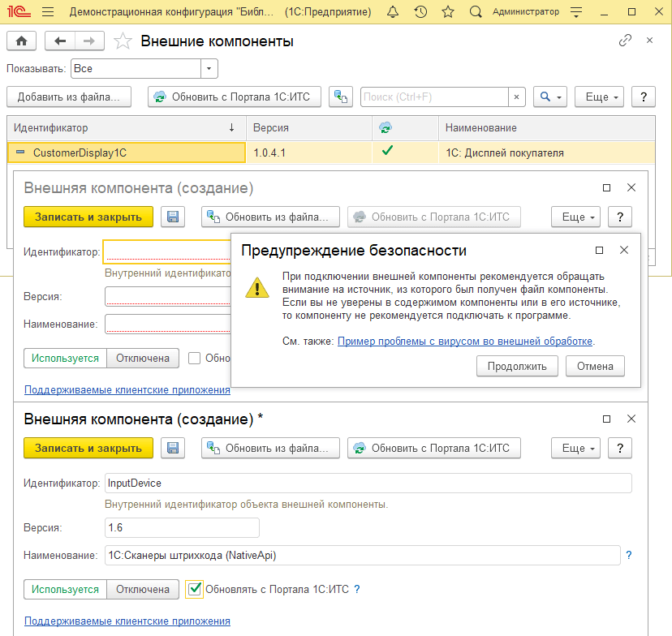Open service settings lines icon beside Администратор
This screenshot has height=636, width=672.
coord(576,12)
